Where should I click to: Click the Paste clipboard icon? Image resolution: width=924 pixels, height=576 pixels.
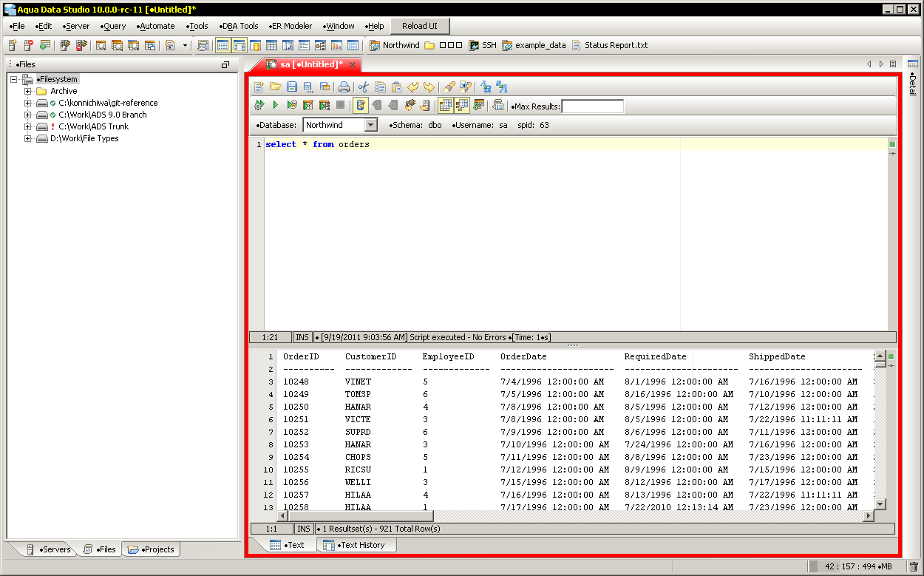pyautogui.click(x=396, y=87)
